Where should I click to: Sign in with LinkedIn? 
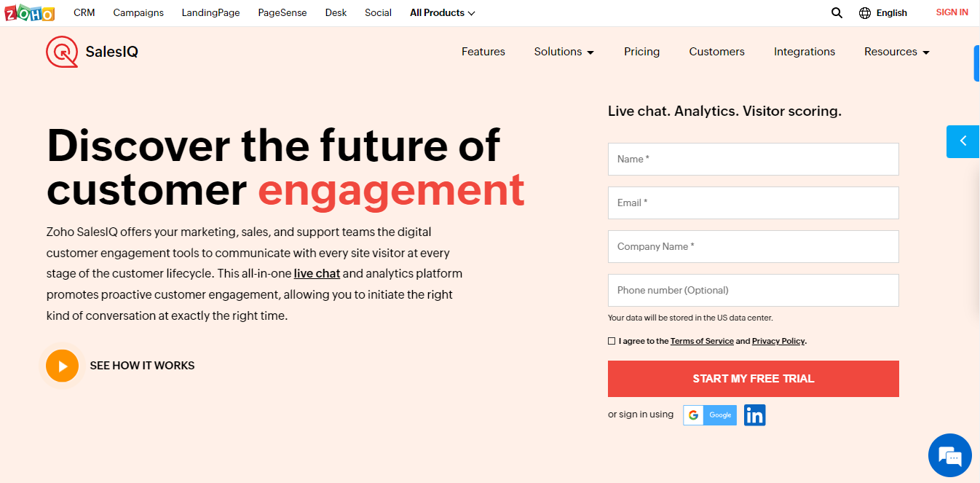754,415
